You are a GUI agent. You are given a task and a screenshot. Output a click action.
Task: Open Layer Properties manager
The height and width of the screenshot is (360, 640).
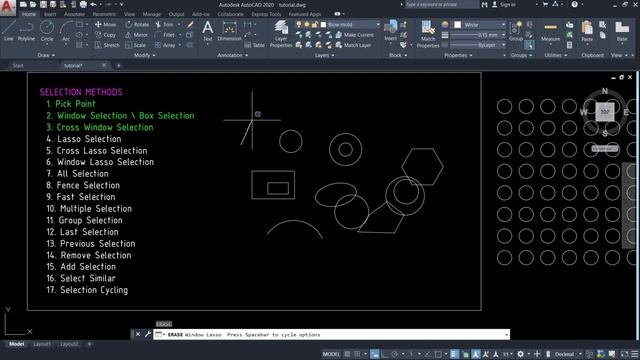click(281, 33)
